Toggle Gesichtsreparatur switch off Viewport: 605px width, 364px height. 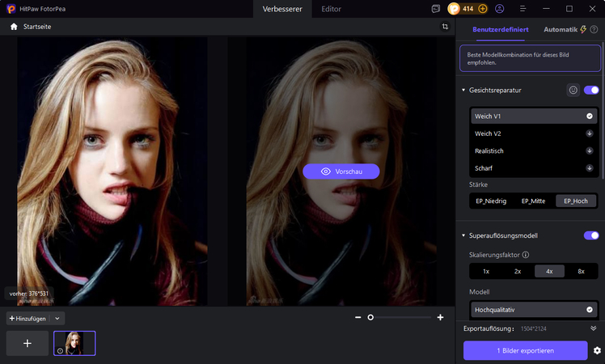pos(591,90)
